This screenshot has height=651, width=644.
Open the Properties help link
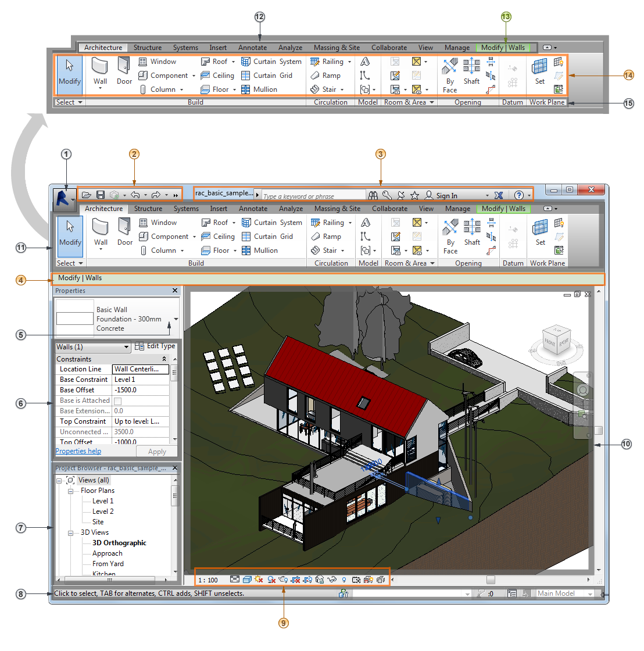pyautogui.click(x=78, y=451)
